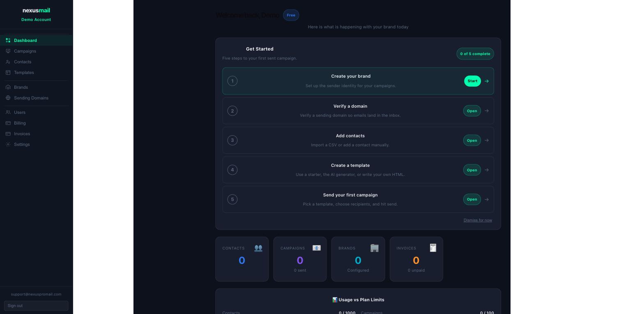
Task: Click the building icon on Brands card
Action: coord(375,248)
